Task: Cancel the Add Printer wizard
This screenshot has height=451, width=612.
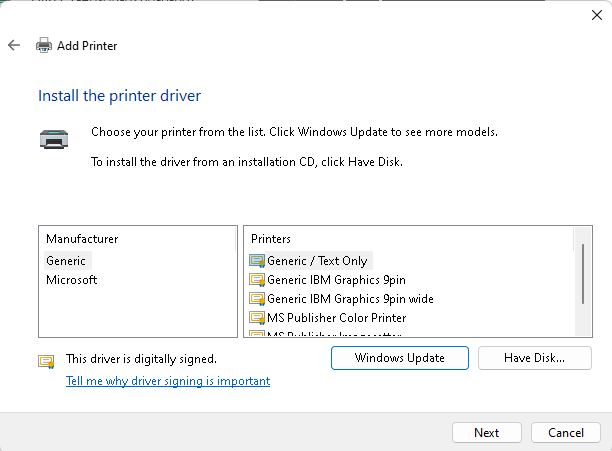Action: pos(565,432)
